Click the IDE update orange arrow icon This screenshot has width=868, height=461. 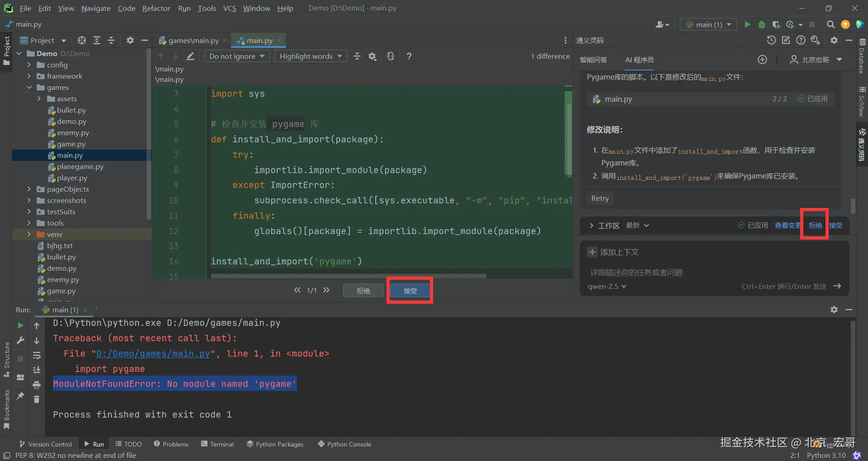pos(845,24)
